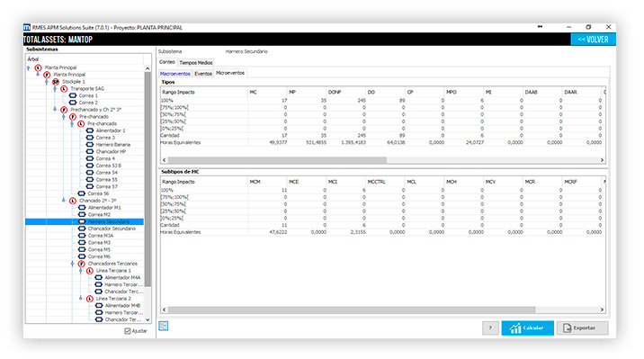Select the Alimentador M4B tree item
Image resolution: width=644 pixels, height=359 pixels.
point(122,306)
